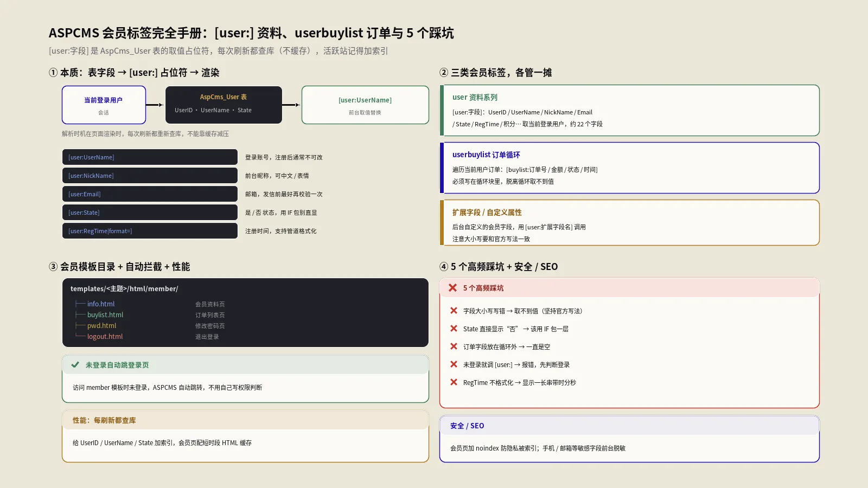Click the text 给 UserID / UserName / State 加索引
The height and width of the screenshot is (488, 868).
162,443
